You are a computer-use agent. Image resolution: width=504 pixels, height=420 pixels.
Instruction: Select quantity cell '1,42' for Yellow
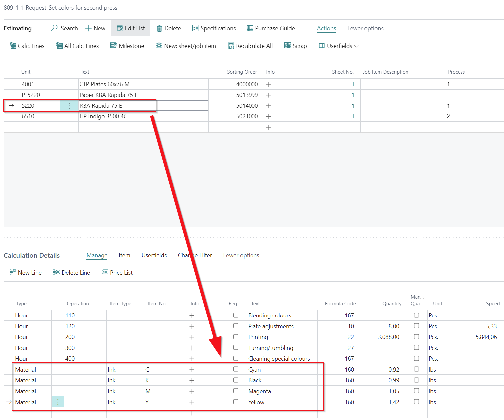click(383, 402)
